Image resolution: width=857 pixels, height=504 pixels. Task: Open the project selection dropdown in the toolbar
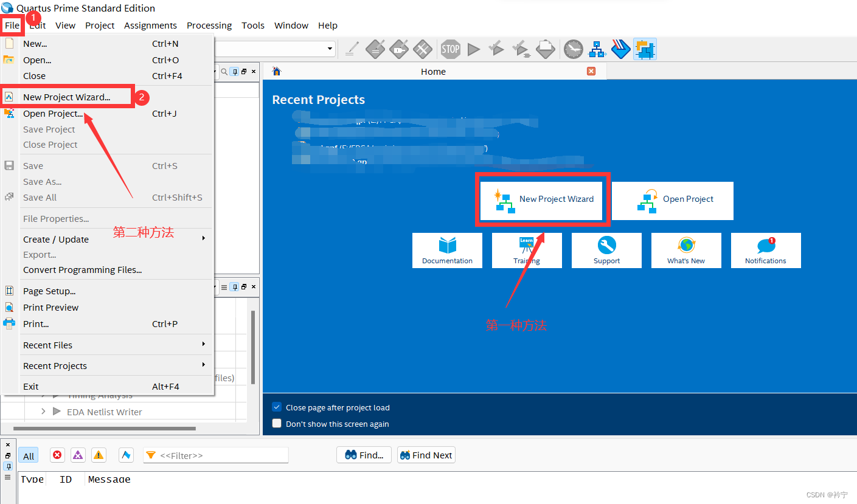(330, 49)
